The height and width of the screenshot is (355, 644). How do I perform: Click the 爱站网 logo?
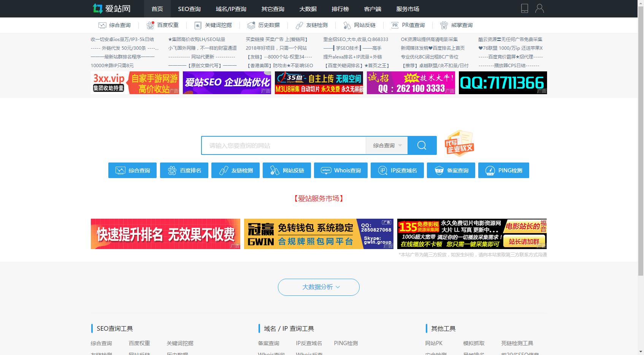click(x=112, y=8)
